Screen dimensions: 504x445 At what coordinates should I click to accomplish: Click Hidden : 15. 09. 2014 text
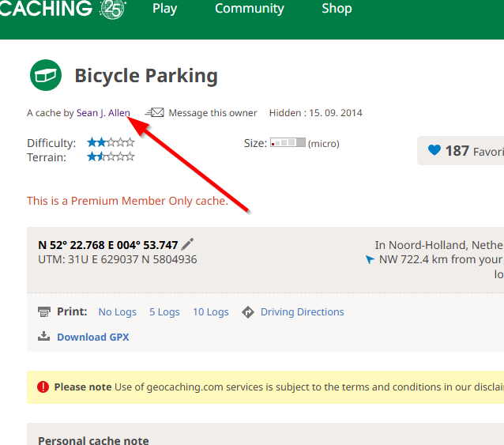tap(316, 113)
